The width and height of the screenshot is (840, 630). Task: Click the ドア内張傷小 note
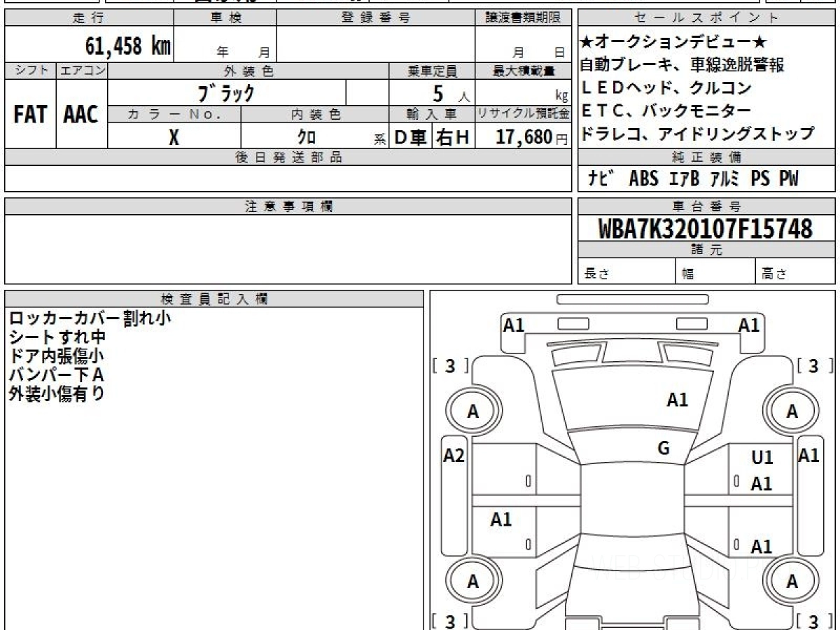click(x=57, y=356)
